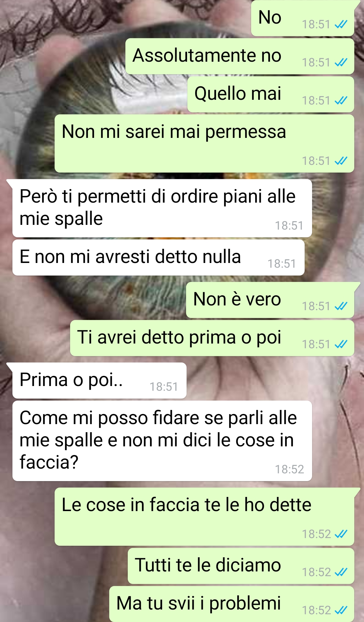The image size is (364, 622).
Task: Tap the 'Assolutamente no' message bubble
Action: (240, 56)
